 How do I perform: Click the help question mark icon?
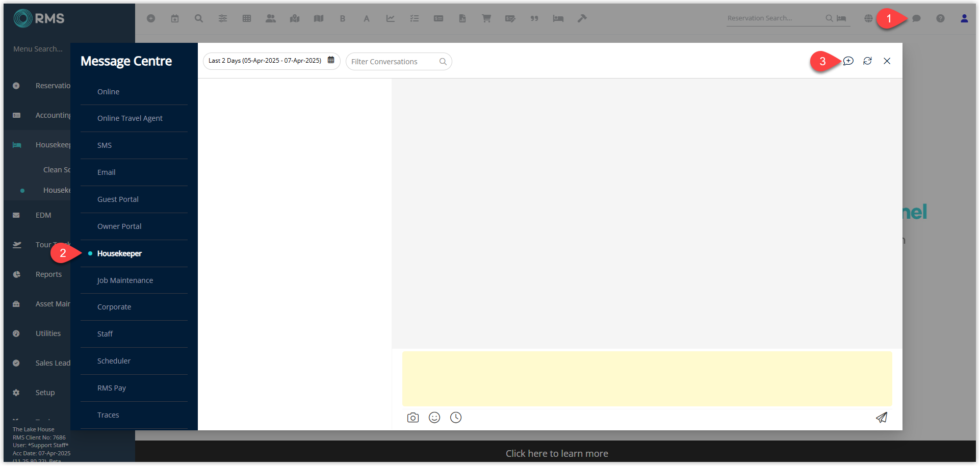point(940,18)
